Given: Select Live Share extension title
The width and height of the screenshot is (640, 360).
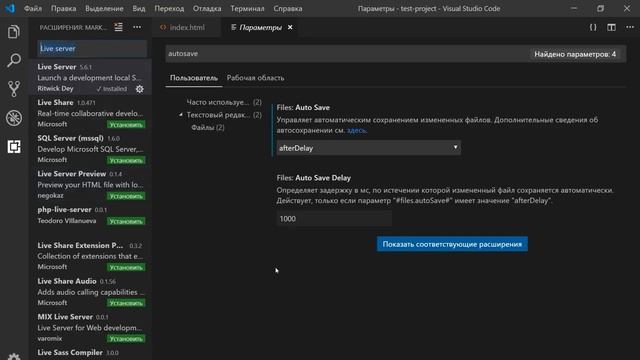Looking at the screenshot, I should (x=56, y=102).
